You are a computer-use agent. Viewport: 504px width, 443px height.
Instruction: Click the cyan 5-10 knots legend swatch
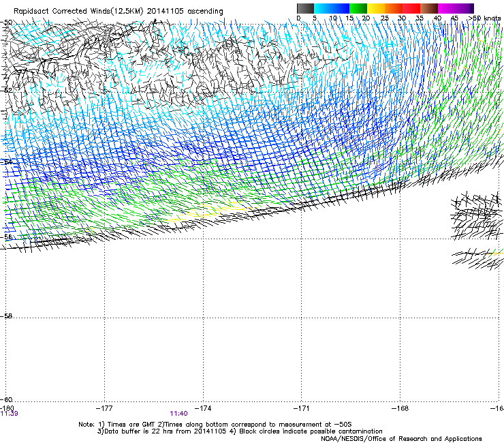tap(322, 8)
